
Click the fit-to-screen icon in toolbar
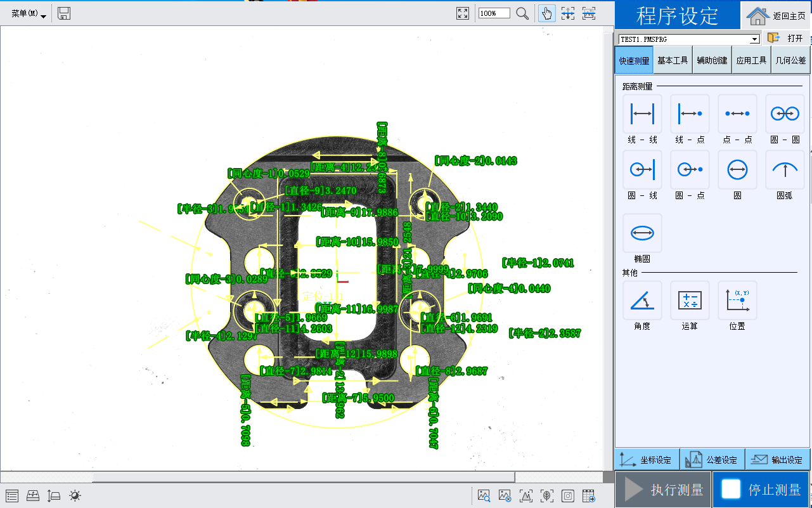pos(463,13)
